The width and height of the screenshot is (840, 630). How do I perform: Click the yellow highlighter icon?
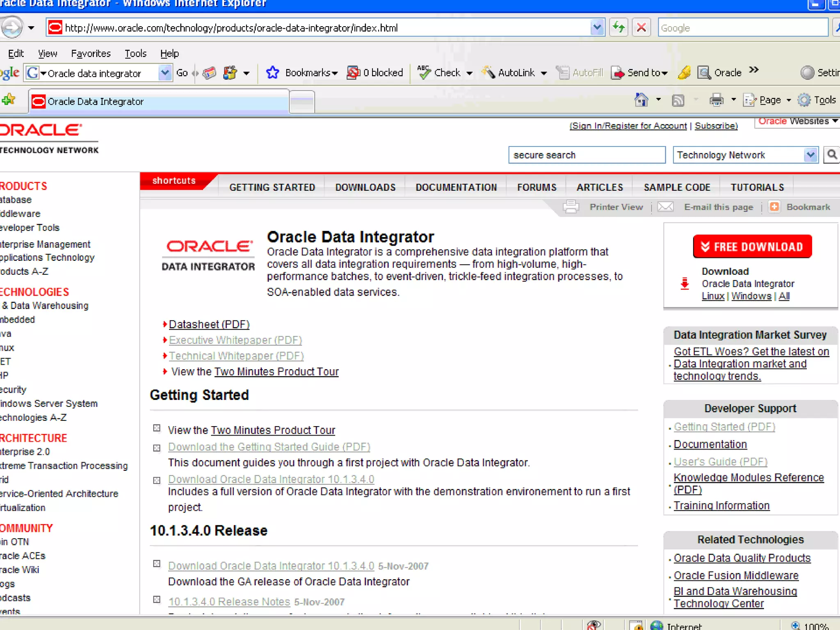[684, 73]
